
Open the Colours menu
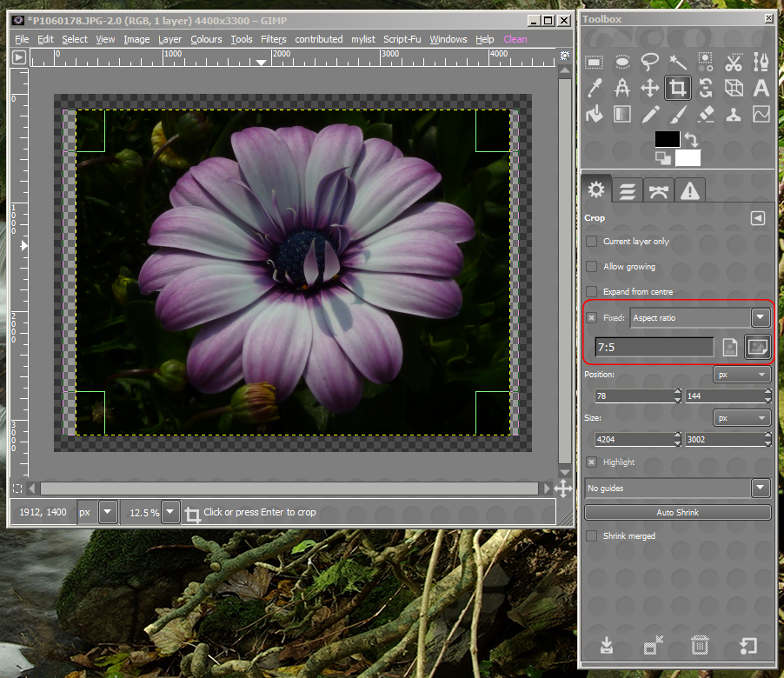(x=206, y=39)
